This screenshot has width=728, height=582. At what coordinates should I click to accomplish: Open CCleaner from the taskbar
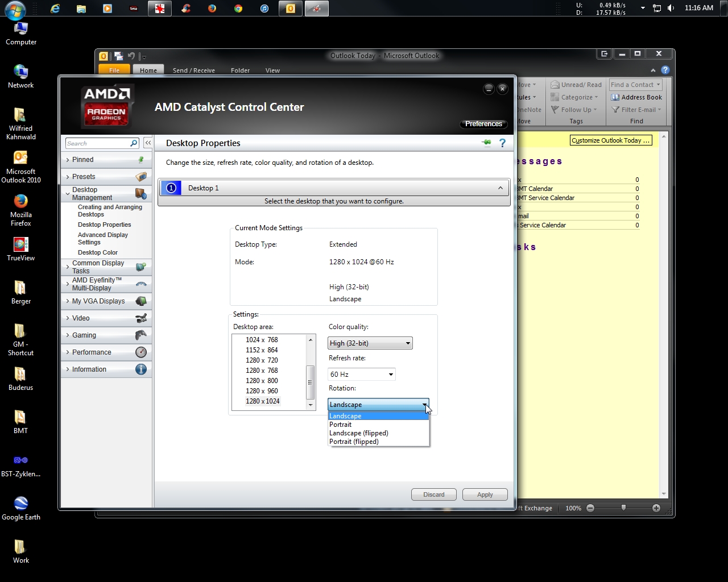click(186, 9)
